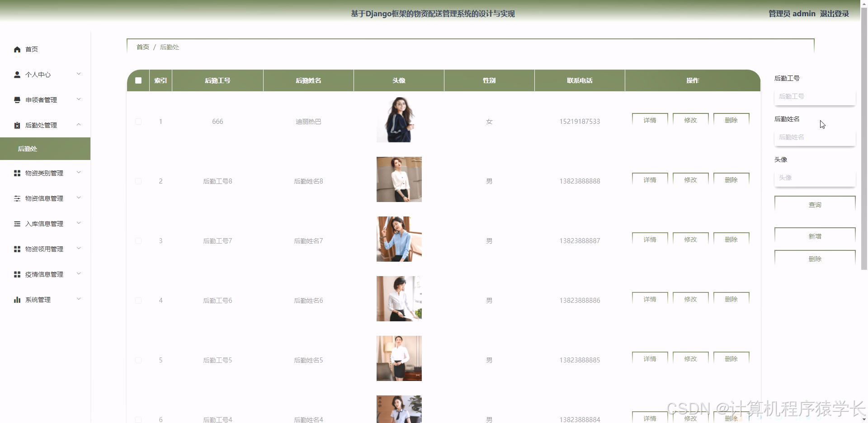Screen dimensions: 868x423
Task: Click the 新增 add button
Action: [x=815, y=236]
